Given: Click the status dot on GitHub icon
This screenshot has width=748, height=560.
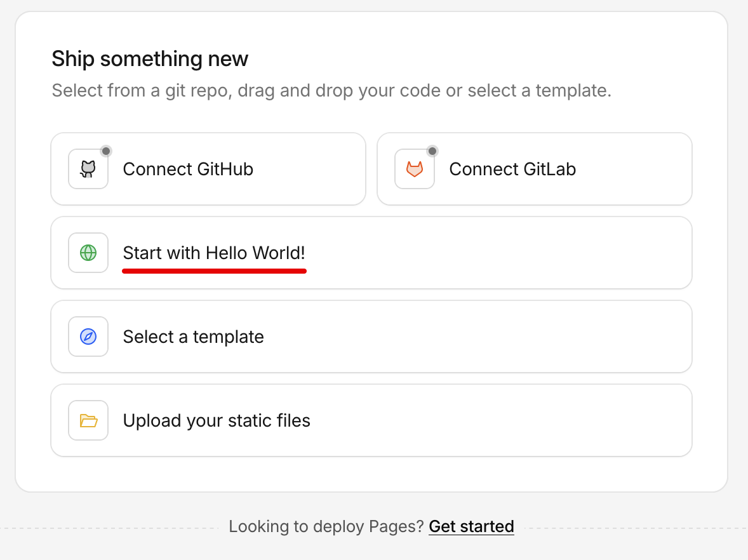Looking at the screenshot, I should point(106,151).
